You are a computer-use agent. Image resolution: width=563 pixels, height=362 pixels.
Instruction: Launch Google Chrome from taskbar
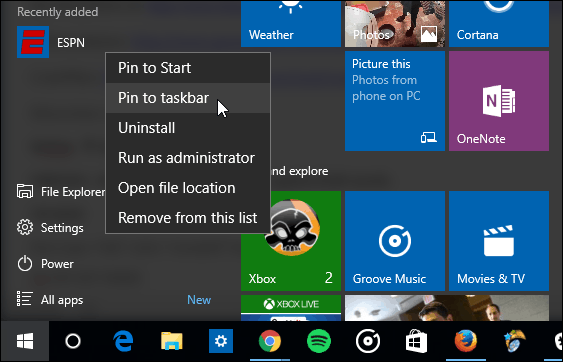(270, 341)
